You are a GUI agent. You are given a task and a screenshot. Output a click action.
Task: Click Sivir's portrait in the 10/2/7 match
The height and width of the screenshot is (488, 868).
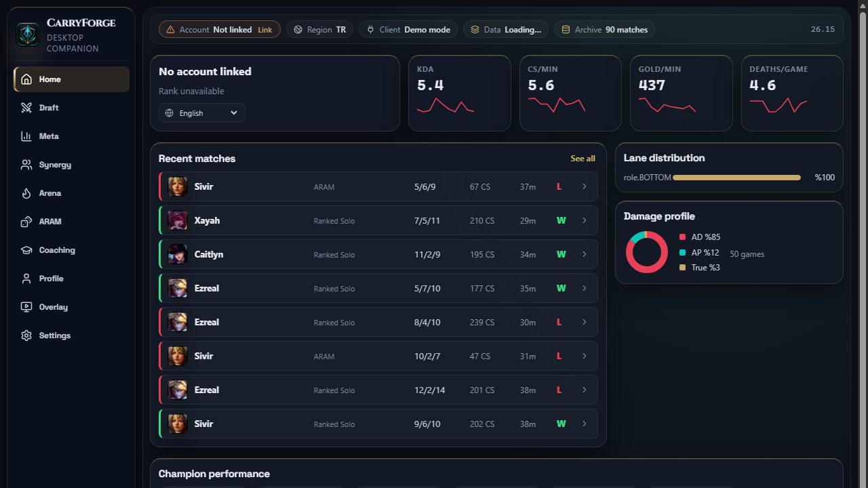(178, 356)
